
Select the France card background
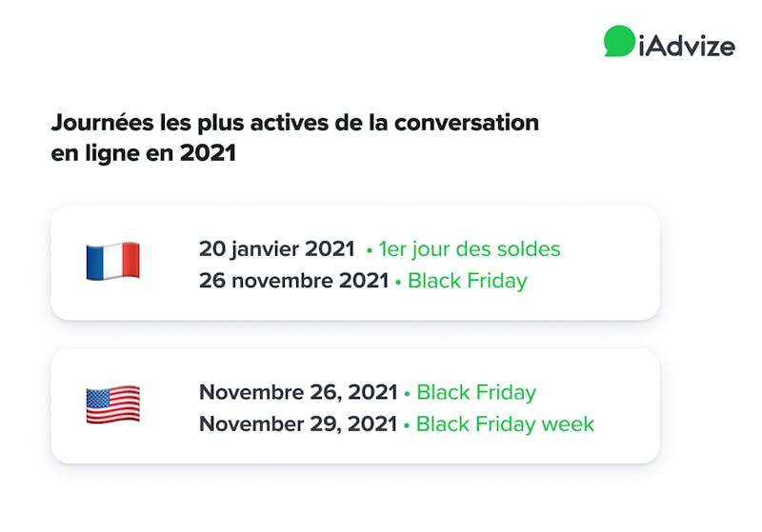click(x=355, y=263)
